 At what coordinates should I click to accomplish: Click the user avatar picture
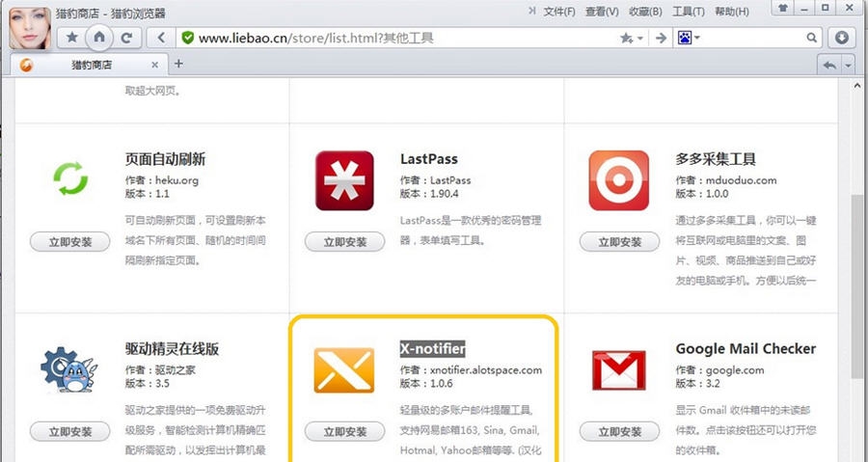coord(30,28)
